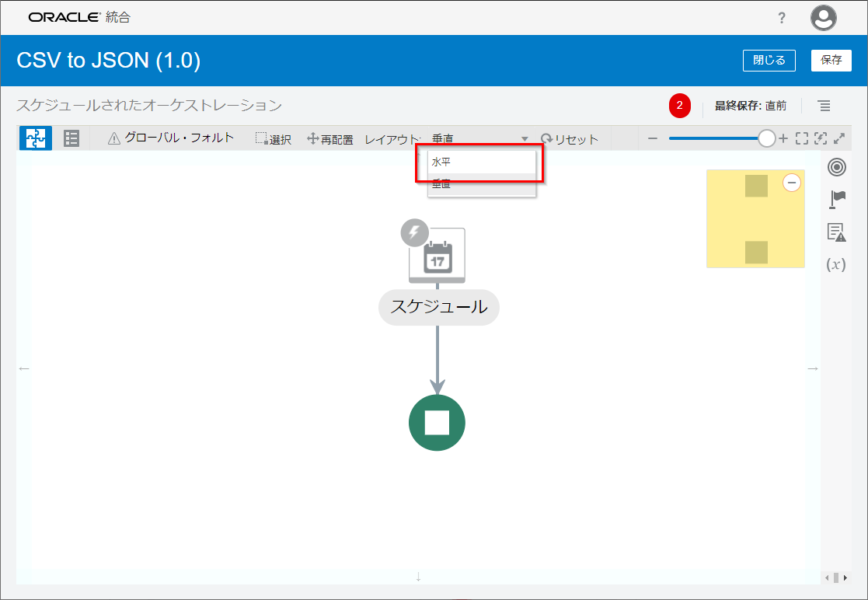The width and height of the screenshot is (868, 600).
Task: Click the 再配置 reposition tool
Action: coord(330,139)
